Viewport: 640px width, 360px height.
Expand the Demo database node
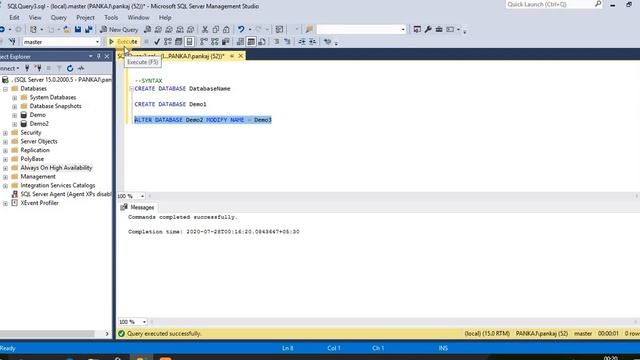[14, 116]
